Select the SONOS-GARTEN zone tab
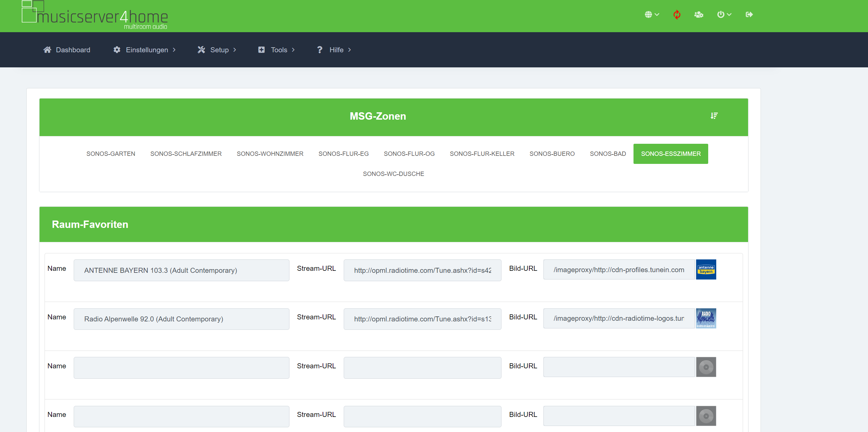This screenshot has height=432, width=868. (x=111, y=153)
